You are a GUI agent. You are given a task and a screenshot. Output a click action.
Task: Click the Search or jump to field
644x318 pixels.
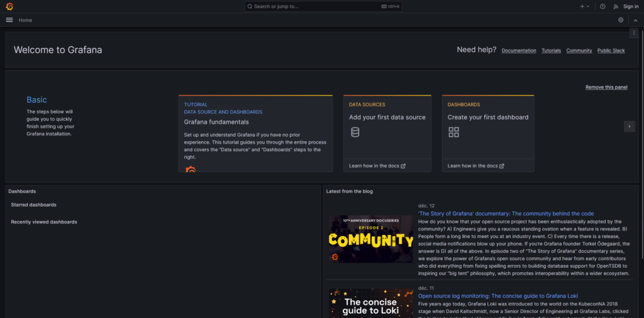(x=323, y=6)
